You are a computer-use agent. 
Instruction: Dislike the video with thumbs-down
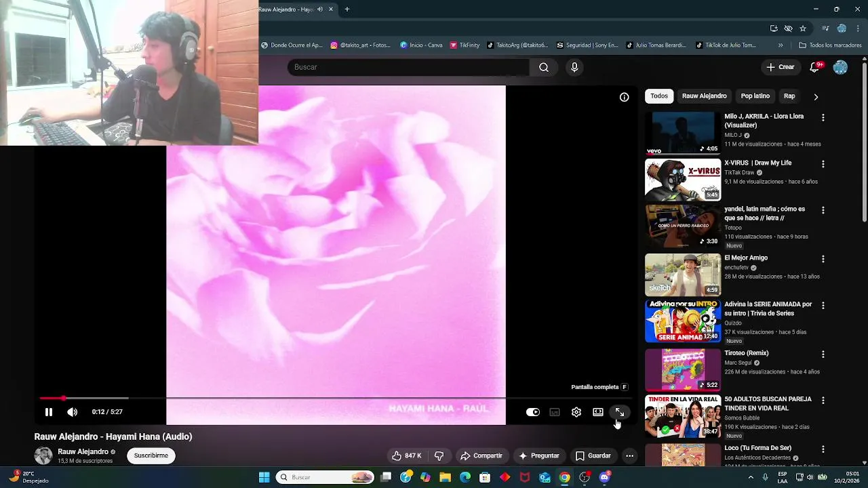click(439, 456)
